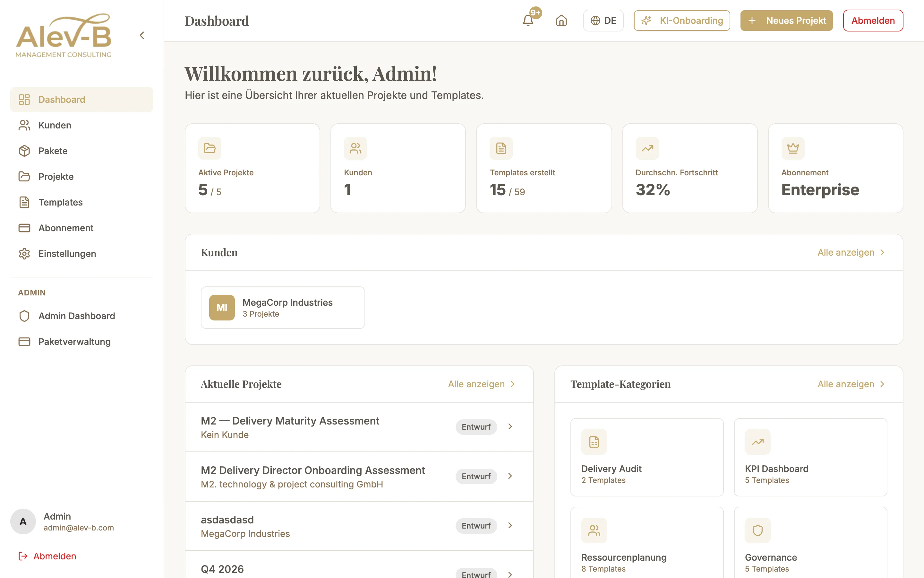The image size is (924, 578).
Task: Click Durchschn. Fortschritt trend icon
Action: [647, 148]
